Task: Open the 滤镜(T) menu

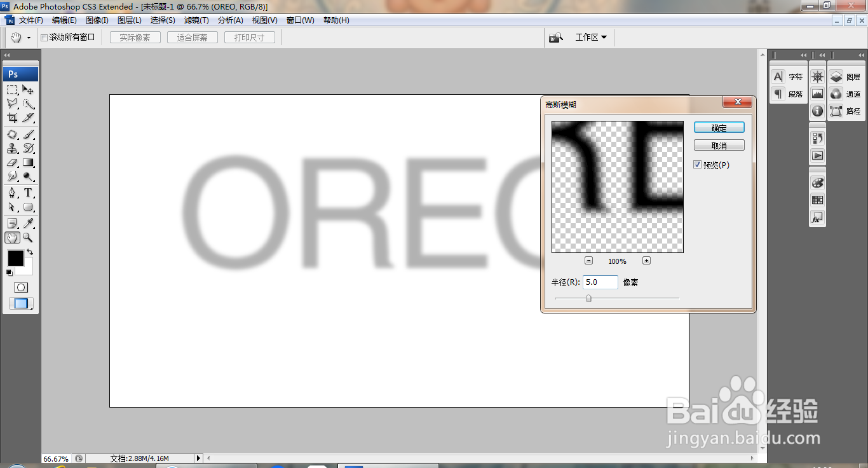Action: pos(196,20)
